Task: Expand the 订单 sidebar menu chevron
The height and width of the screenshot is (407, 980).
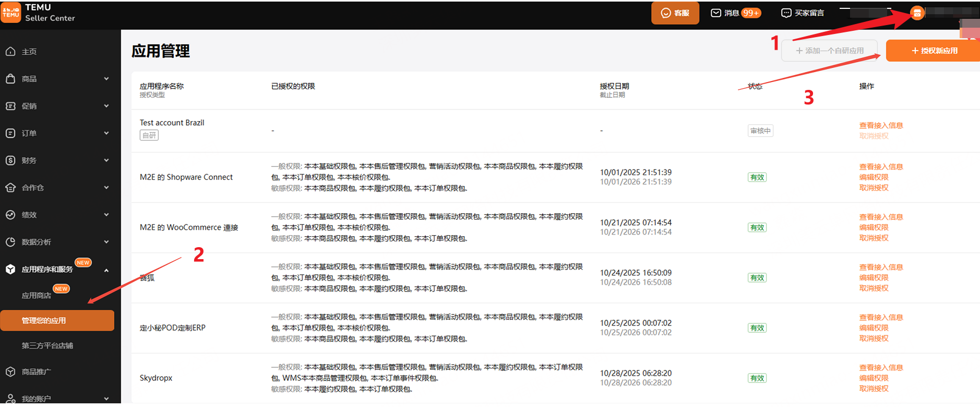Action: click(x=106, y=133)
